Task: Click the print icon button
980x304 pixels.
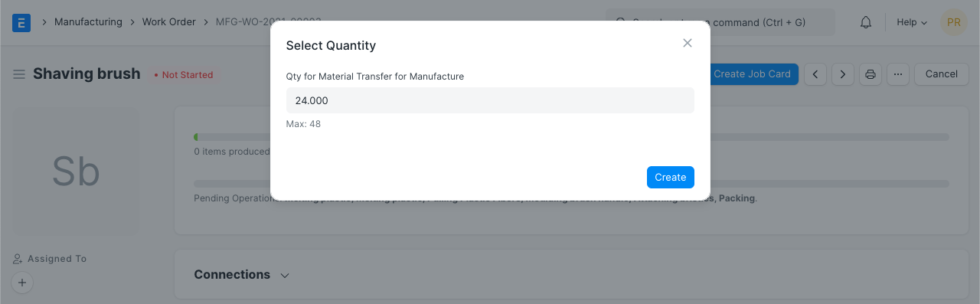Action: coord(871,74)
